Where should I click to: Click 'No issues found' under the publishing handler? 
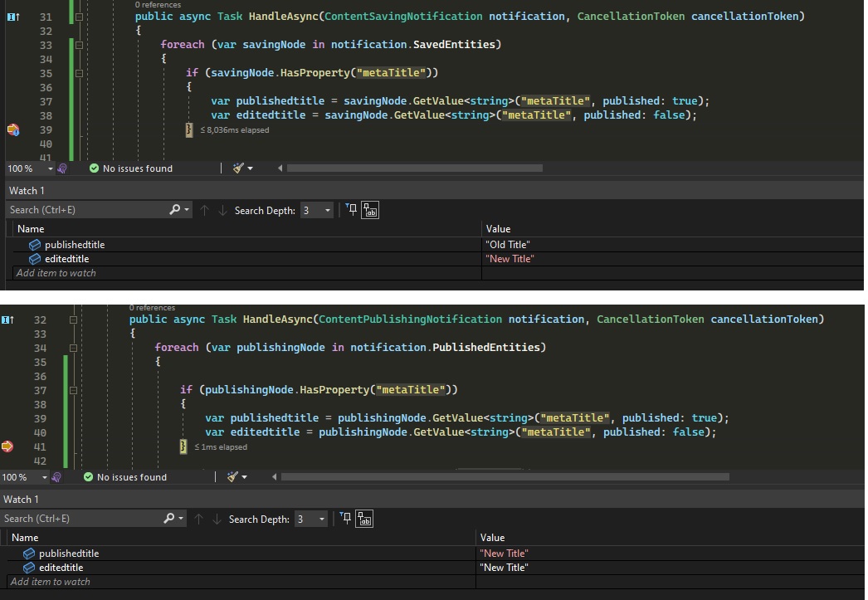coord(132,478)
